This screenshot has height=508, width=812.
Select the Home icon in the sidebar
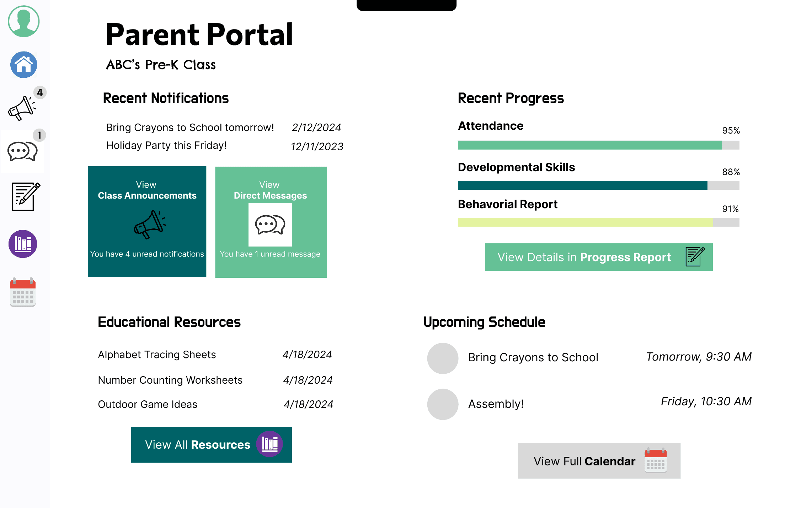(22, 65)
